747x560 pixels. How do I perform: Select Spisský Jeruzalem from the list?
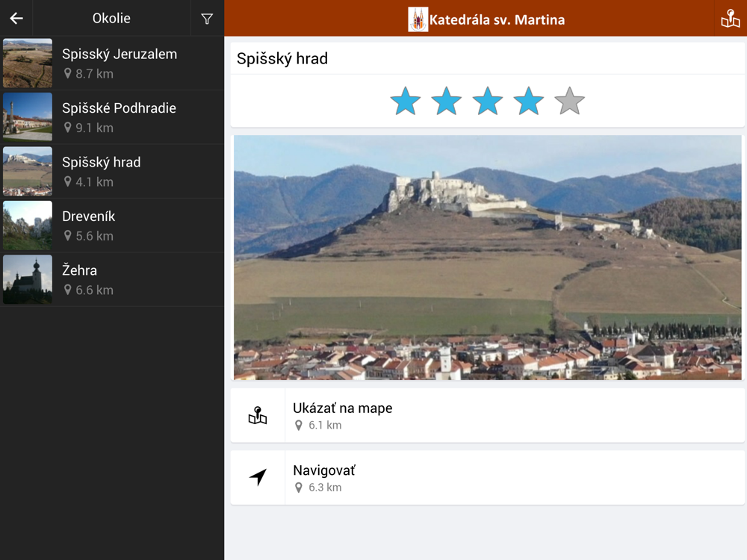[120, 63]
